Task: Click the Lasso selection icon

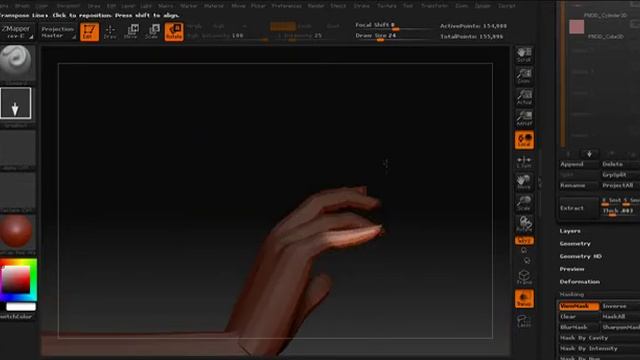Action: (x=524, y=321)
